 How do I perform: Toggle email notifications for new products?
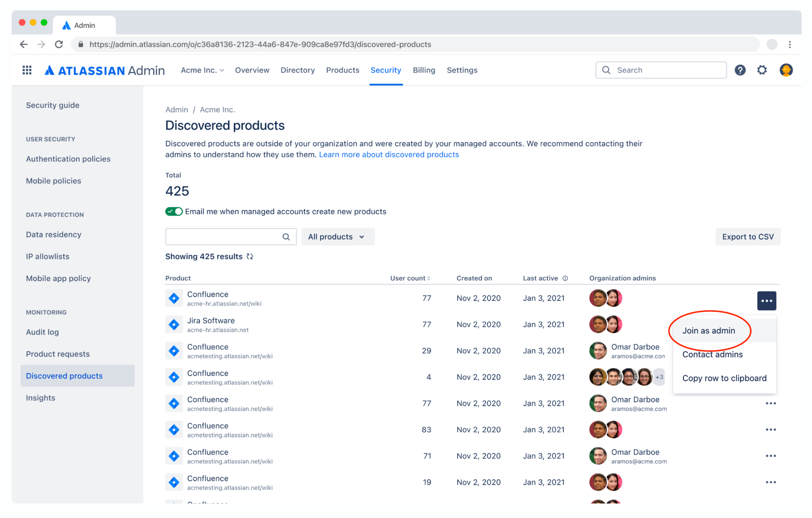point(174,211)
